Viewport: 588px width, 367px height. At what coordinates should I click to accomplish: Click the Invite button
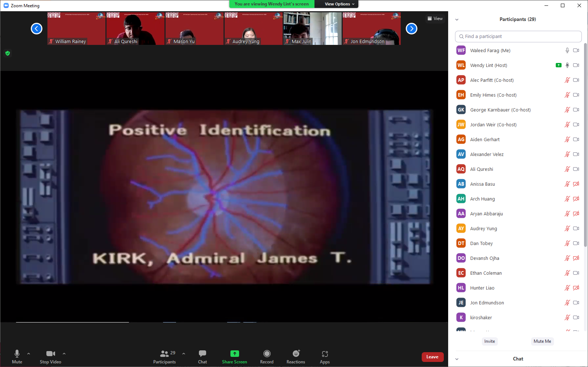tap(489, 341)
